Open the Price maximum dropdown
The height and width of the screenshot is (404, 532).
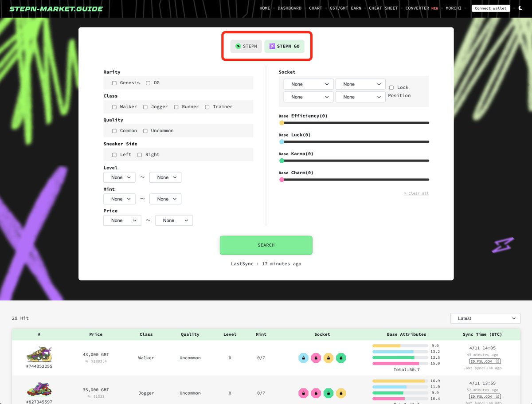click(x=174, y=220)
